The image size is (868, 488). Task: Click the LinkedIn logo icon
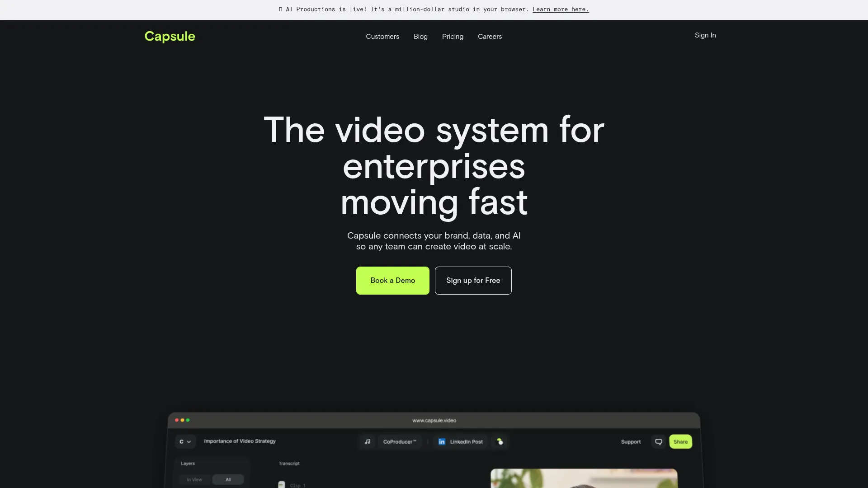pyautogui.click(x=442, y=441)
